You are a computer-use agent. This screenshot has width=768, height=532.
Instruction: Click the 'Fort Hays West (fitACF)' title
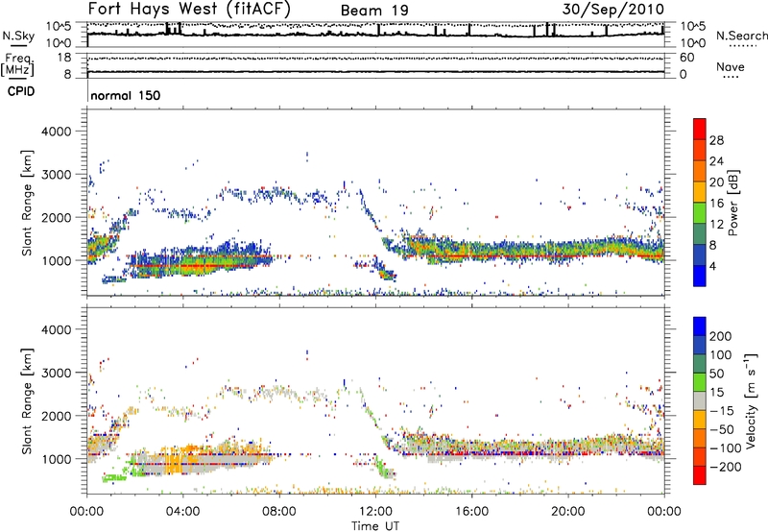click(189, 9)
